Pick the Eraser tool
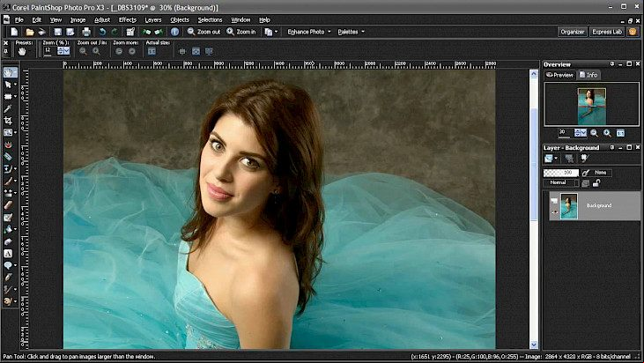644x363 pixels. click(8, 205)
